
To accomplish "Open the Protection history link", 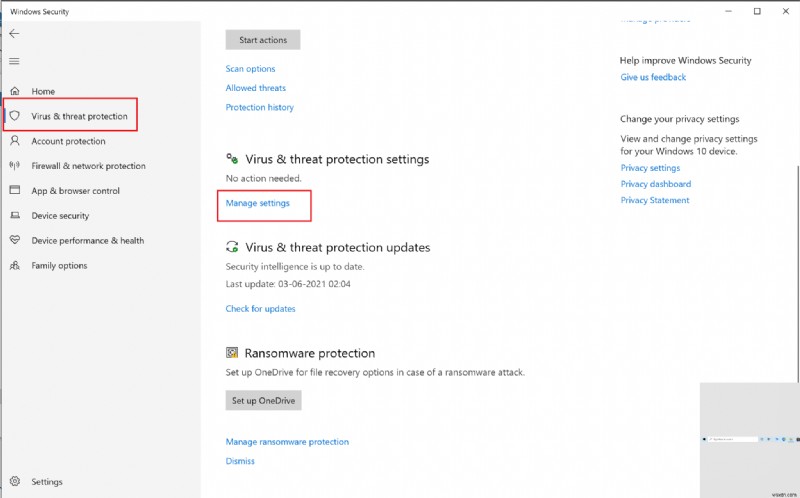I will 259,107.
